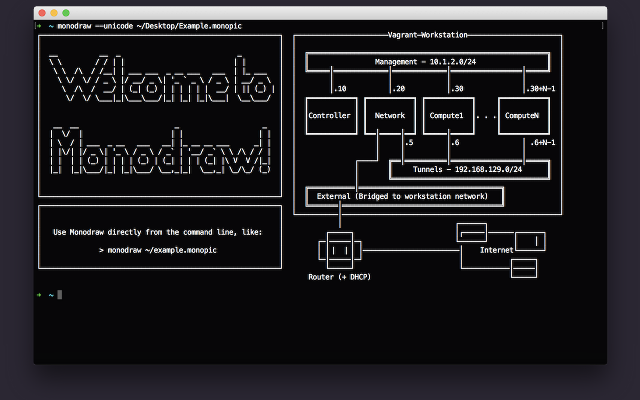640x400 pixels.
Task: Click the '.30+N-1' address label
Action: coord(541,89)
